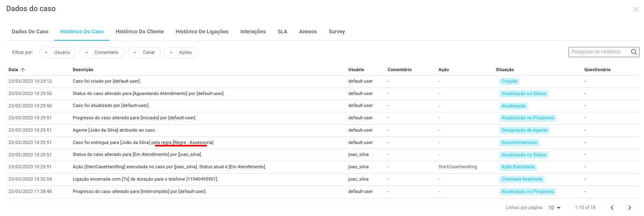Open the Histórico Do Cliente tab
Viewport: 644px width, 216px height.
[139, 32]
